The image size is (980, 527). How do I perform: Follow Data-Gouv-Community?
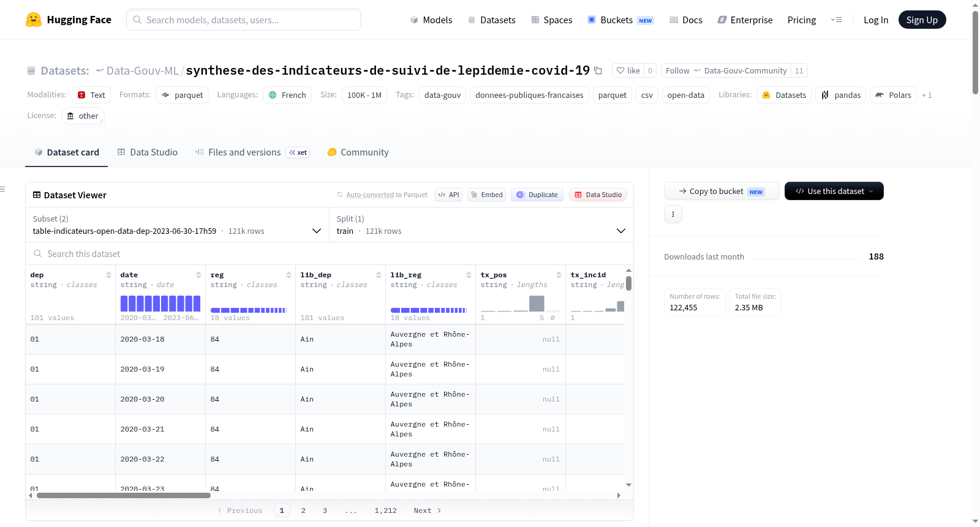[x=726, y=71]
